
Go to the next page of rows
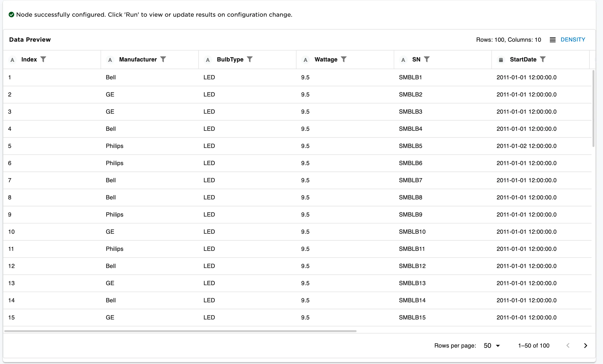[x=586, y=345]
